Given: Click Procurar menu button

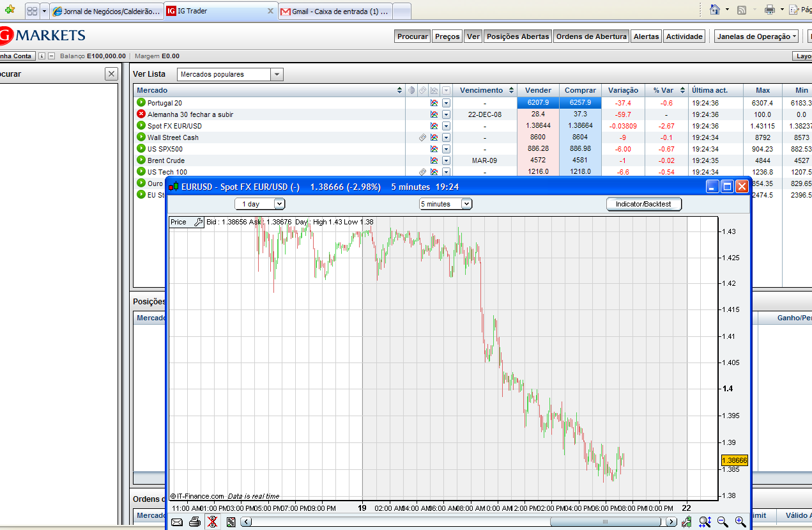Looking at the screenshot, I should pyautogui.click(x=413, y=36).
